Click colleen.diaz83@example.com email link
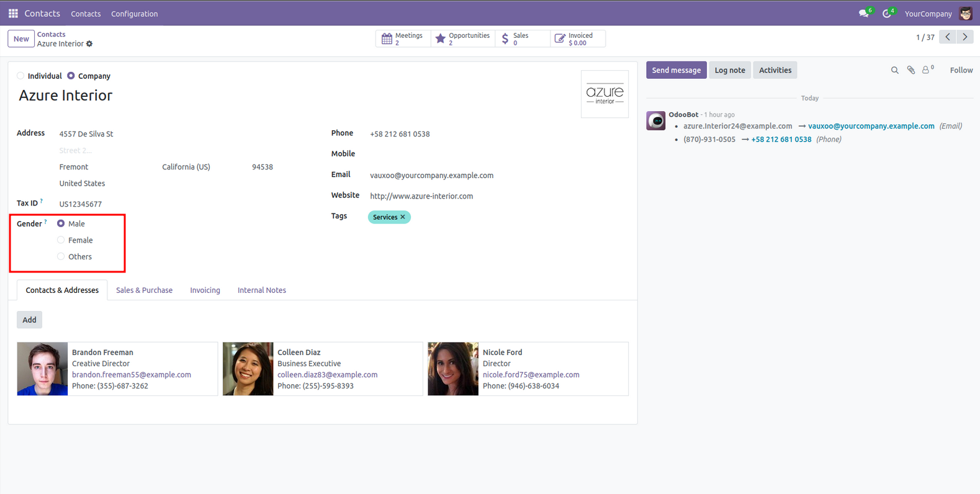The height and width of the screenshot is (494, 980). [327, 375]
